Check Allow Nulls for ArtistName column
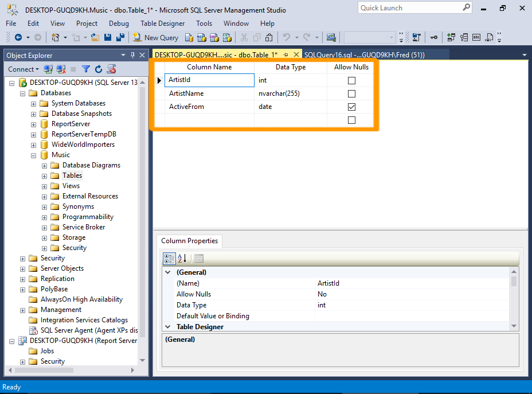Image resolution: width=532 pixels, height=394 pixels. (x=351, y=93)
